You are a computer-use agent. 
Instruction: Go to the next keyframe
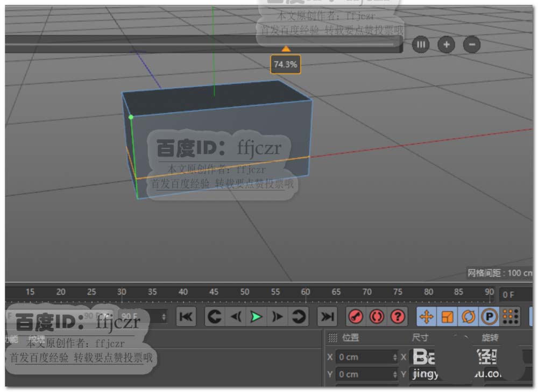click(298, 316)
